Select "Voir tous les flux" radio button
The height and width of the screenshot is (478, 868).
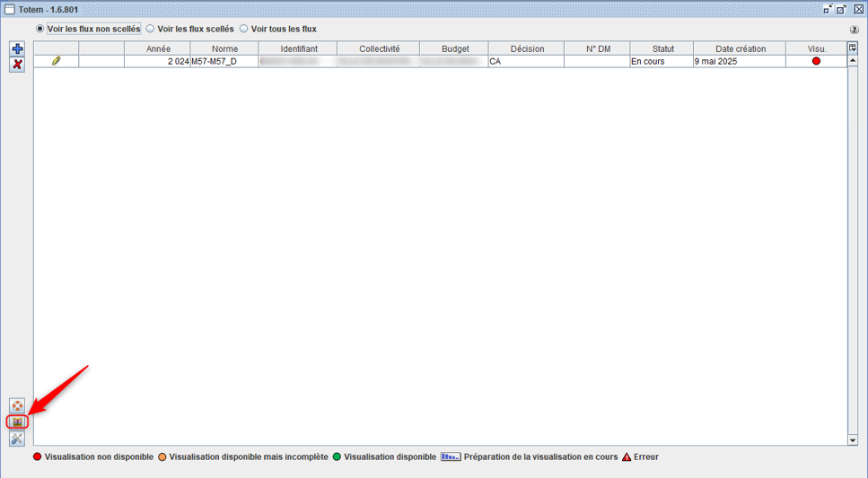(244, 29)
